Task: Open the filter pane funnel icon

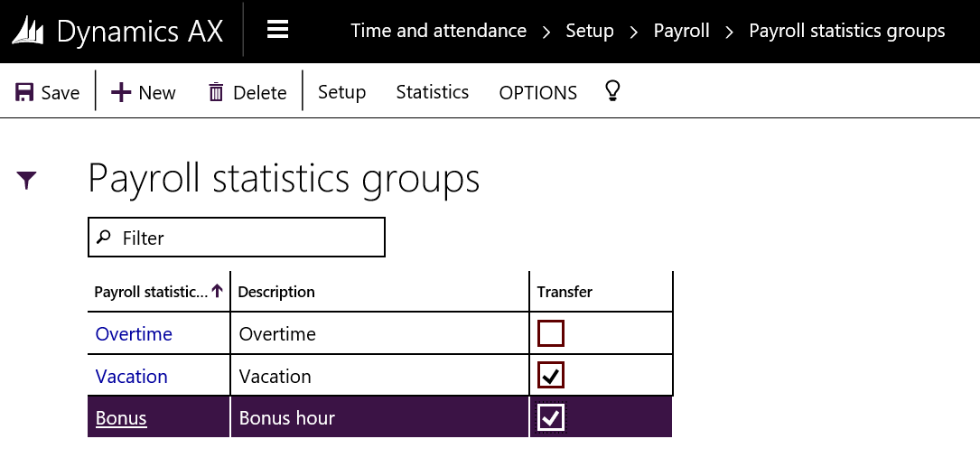Action: [x=27, y=181]
